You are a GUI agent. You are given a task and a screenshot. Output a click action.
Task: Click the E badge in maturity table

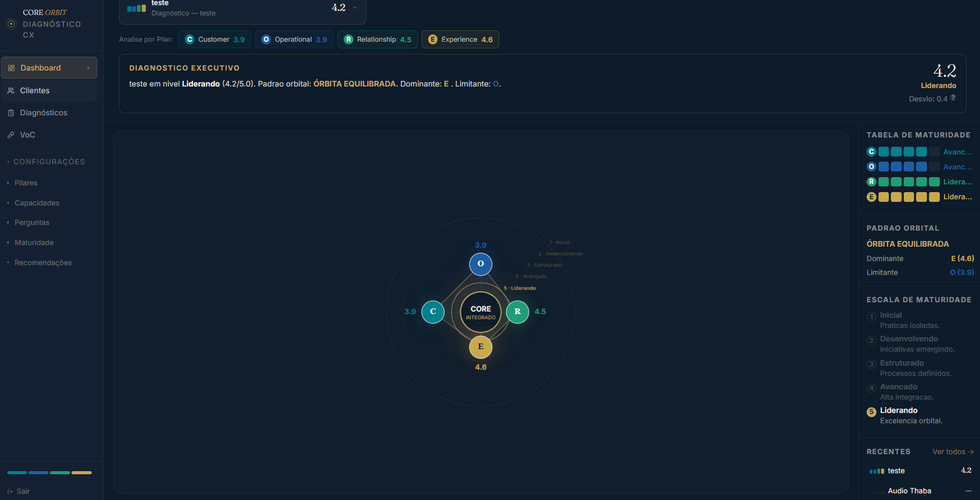point(871,197)
